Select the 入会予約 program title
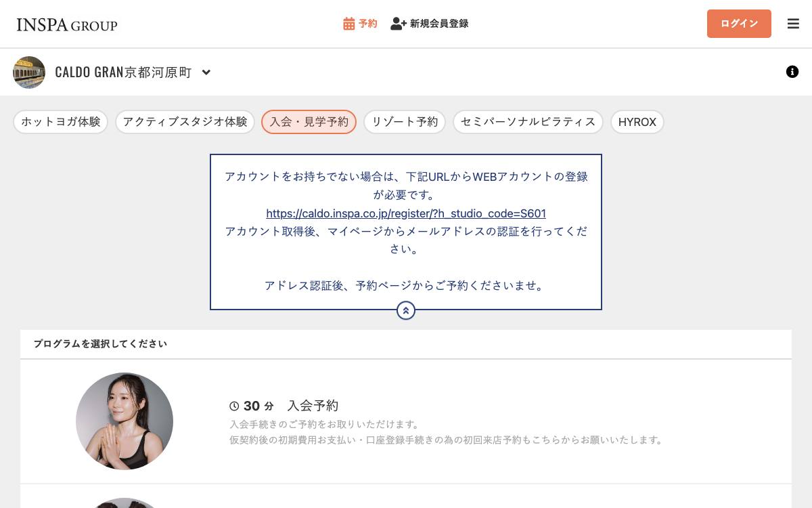Image resolution: width=812 pixels, height=508 pixels. click(313, 406)
